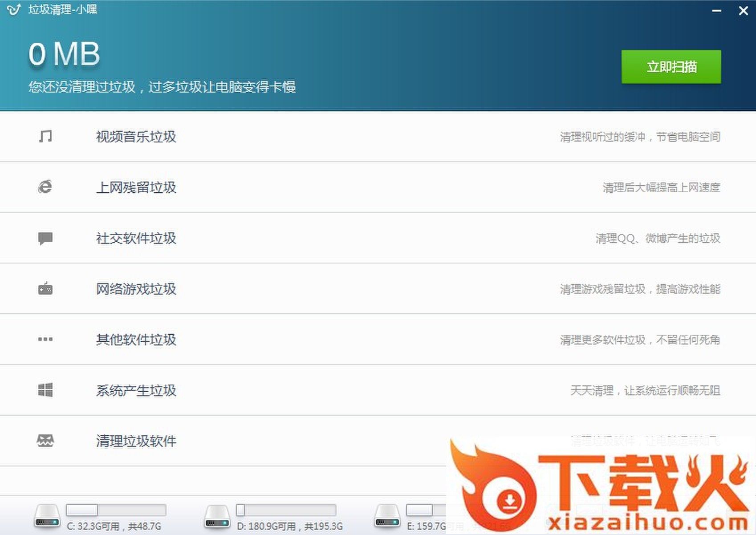Click the monster icon for junk software cleanup
This screenshot has width=756, height=535.
[45, 441]
